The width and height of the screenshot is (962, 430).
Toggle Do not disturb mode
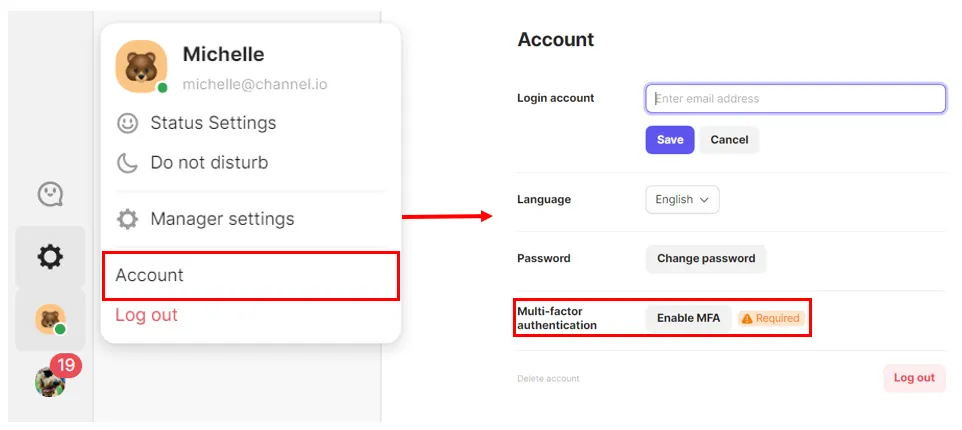(209, 163)
